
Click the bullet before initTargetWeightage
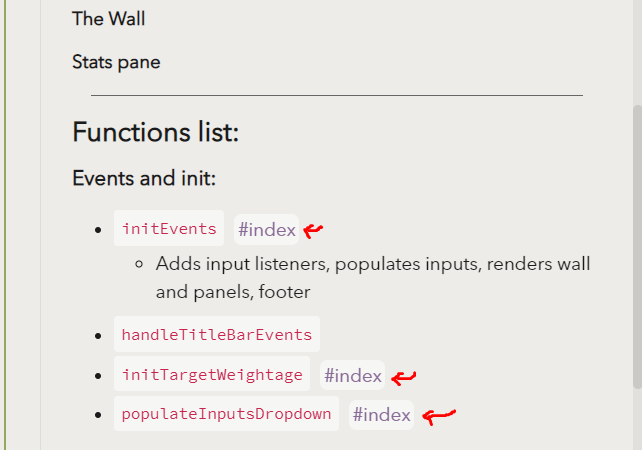pos(98,375)
